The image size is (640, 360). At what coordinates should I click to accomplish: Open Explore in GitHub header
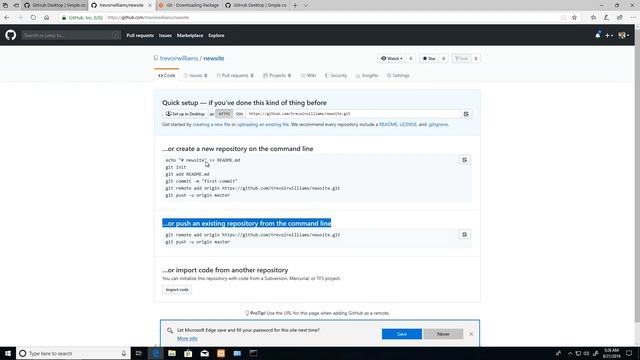(216, 36)
